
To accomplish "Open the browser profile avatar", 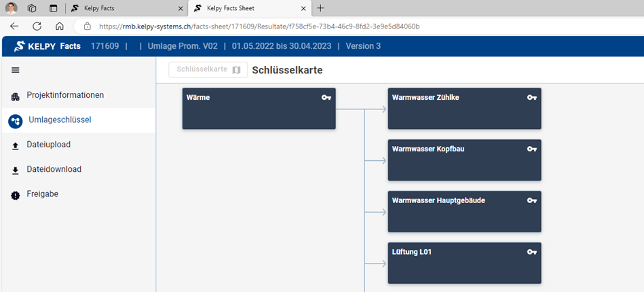I will [10, 8].
